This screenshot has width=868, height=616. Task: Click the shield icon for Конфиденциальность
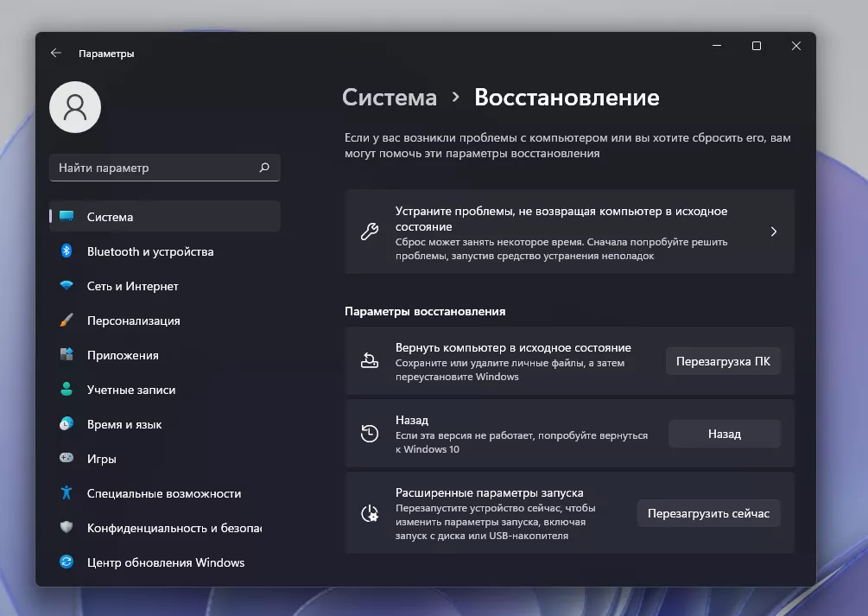click(x=67, y=527)
